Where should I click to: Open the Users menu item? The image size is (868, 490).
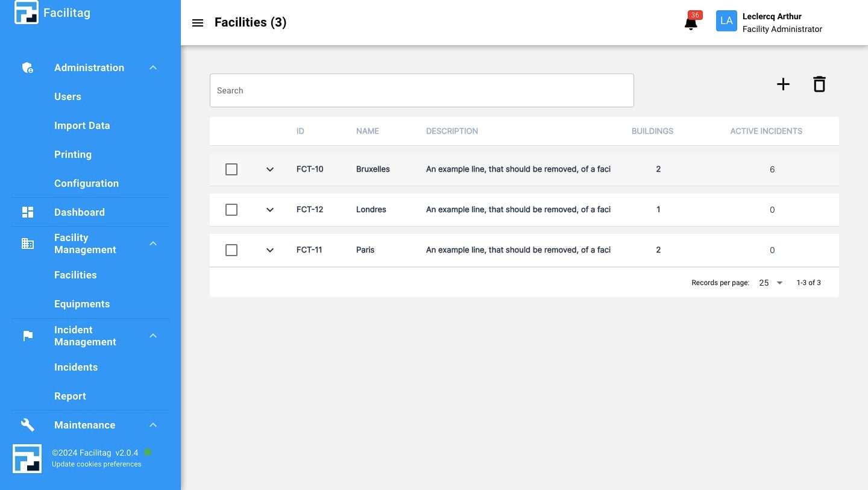tap(68, 96)
